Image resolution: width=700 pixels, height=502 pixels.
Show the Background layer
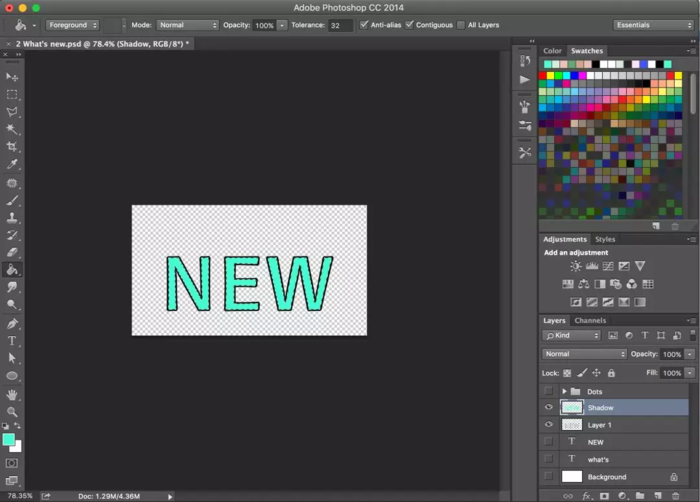coord(549,477)
